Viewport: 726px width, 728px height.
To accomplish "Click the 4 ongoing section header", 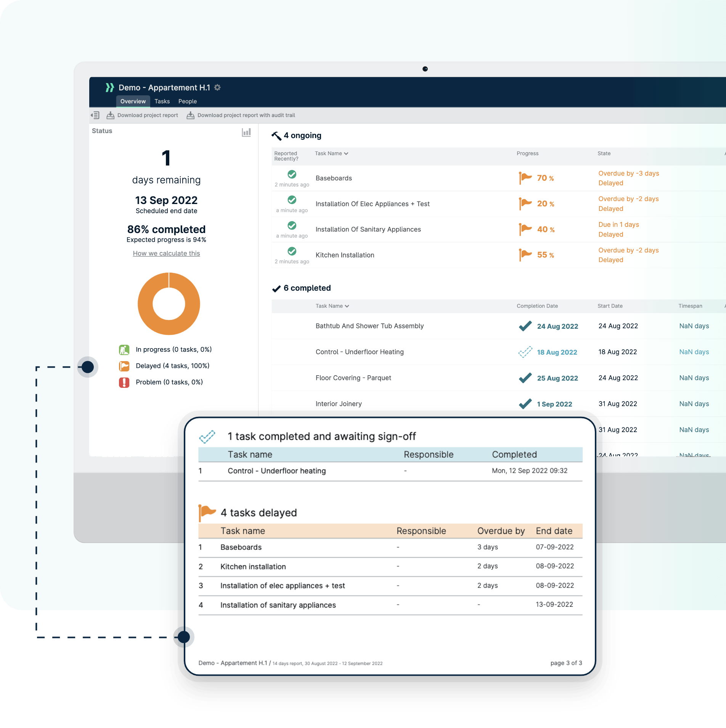I will [x=302, y=136].
